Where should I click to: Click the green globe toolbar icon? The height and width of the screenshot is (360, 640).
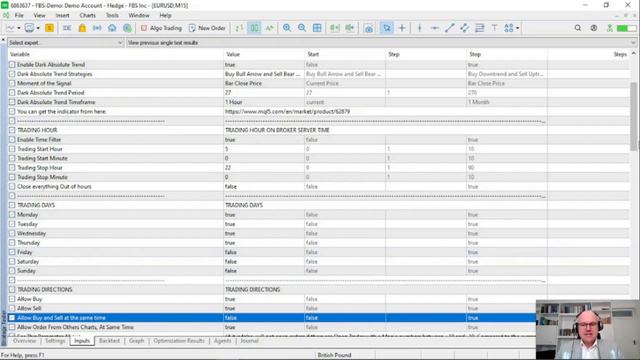pos(127,28)
